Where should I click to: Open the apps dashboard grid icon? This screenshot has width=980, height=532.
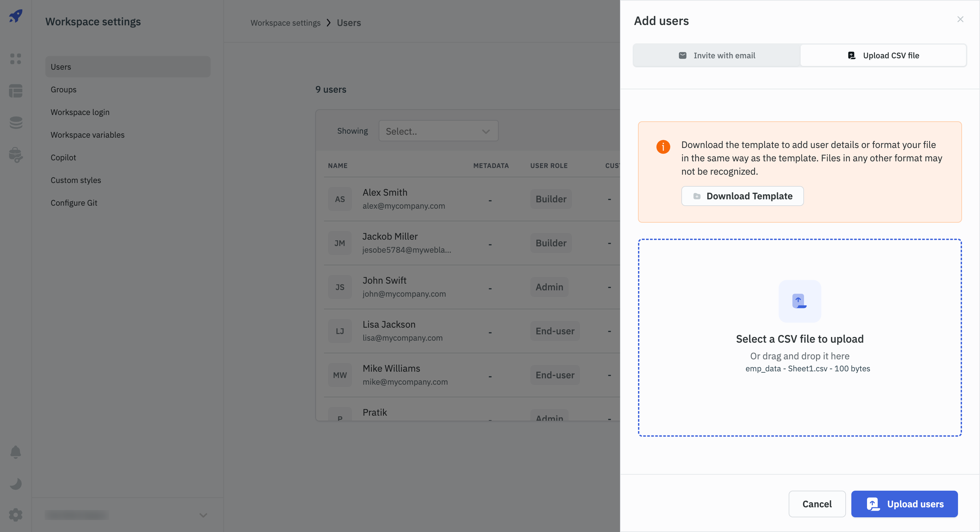[16, 59]
